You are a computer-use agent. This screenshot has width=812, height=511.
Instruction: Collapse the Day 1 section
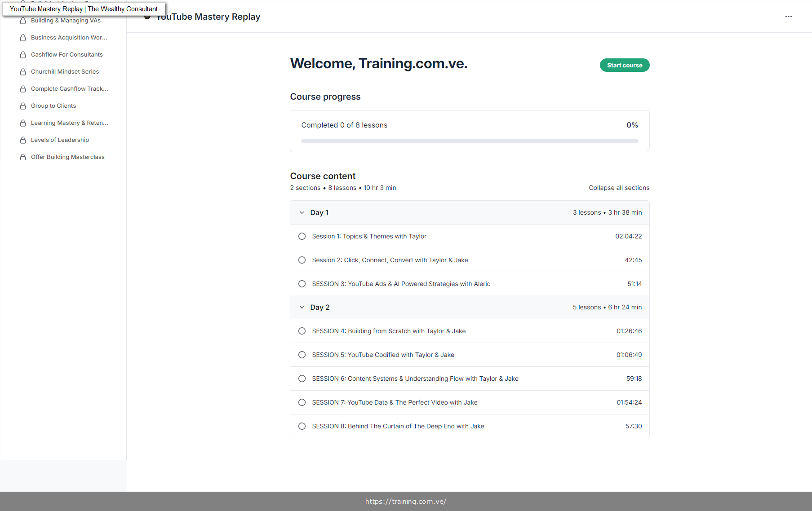click(302, 212)
